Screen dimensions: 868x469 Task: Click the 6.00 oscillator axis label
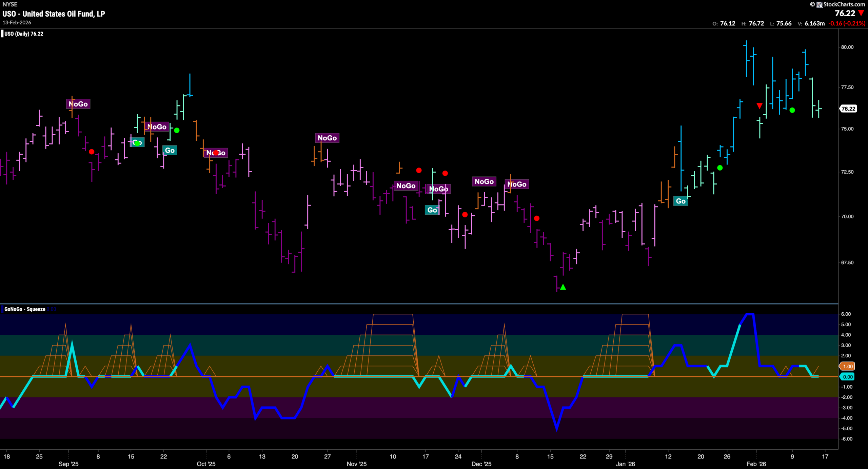846,314
